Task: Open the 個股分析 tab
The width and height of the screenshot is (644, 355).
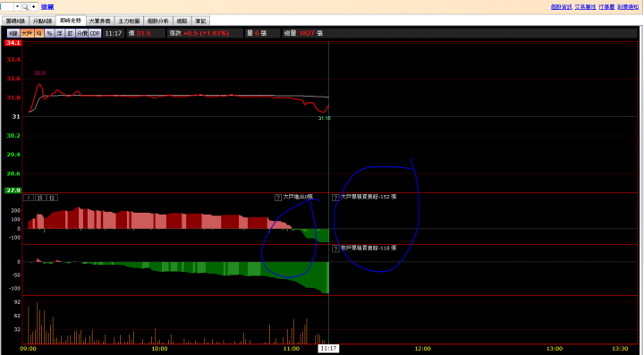Action: tap(158, 21)
